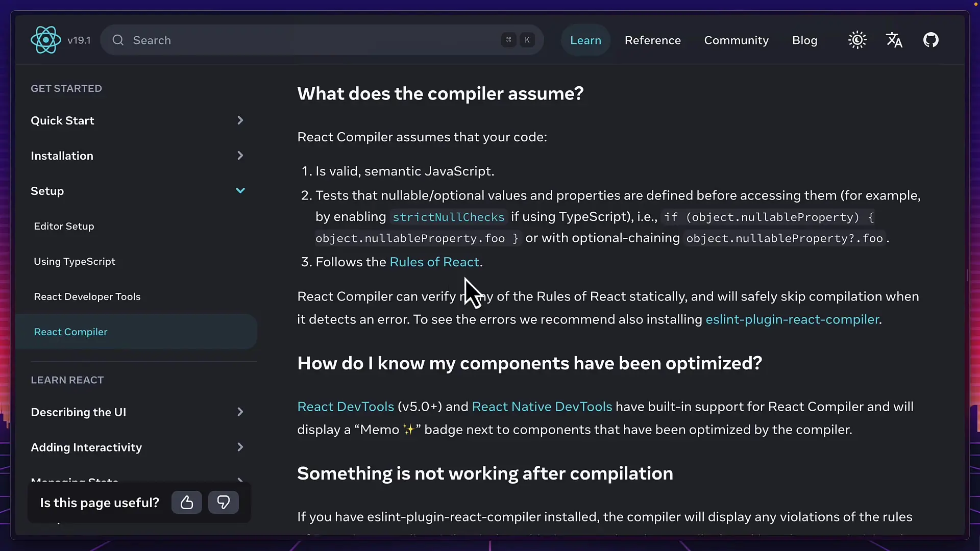Click heading 'What does the compiler assume?'

[x=440, y=93]
